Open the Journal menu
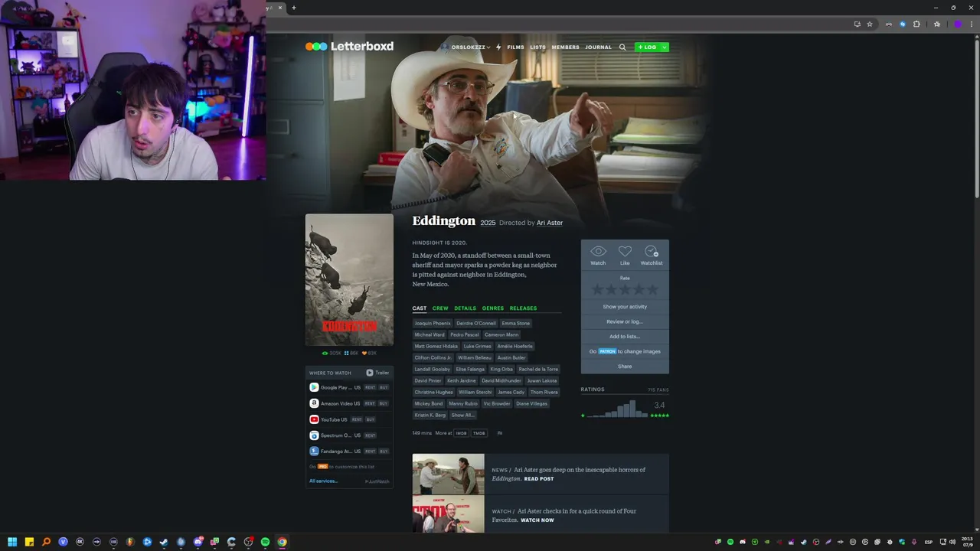Viewport: 980px width, 551px height. click(599, 47)
